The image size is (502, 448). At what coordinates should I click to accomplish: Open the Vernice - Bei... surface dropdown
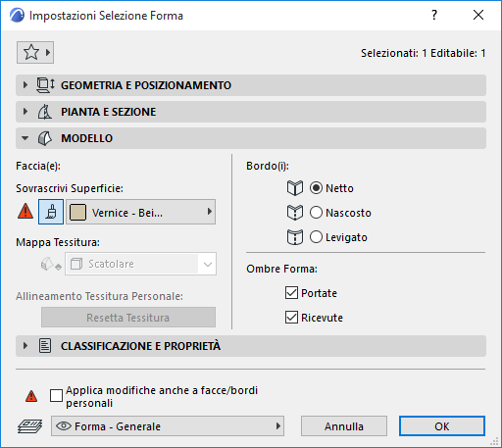point(140,212)
